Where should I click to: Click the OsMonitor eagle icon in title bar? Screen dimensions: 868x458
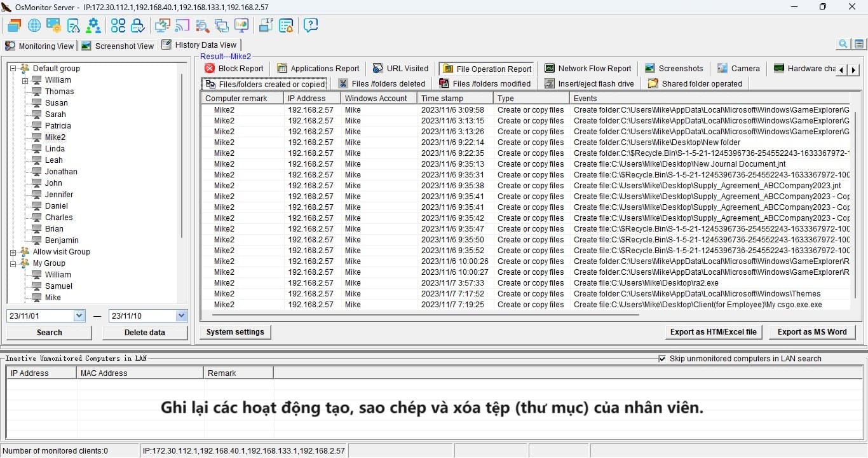click(x=6, y=7)
